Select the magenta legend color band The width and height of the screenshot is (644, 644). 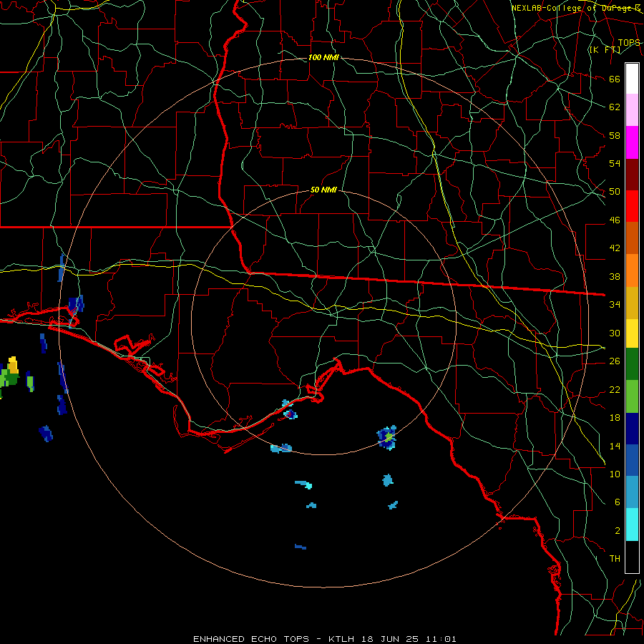[x=632, y=142]
